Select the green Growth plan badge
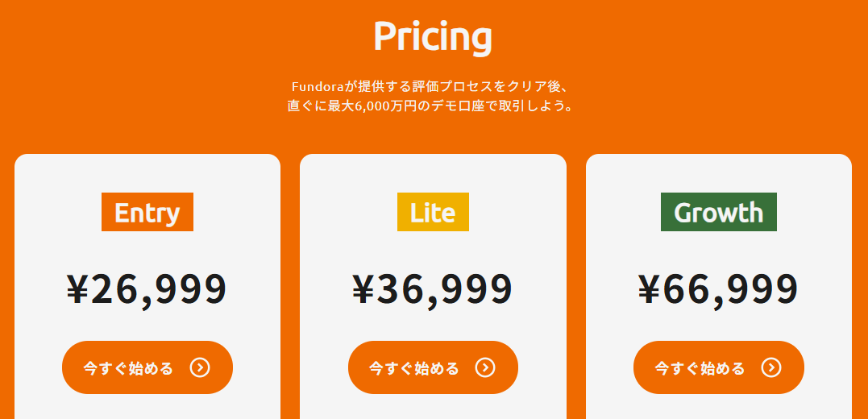868x419 pixels. pyautogui.click(x=719, y=212)
